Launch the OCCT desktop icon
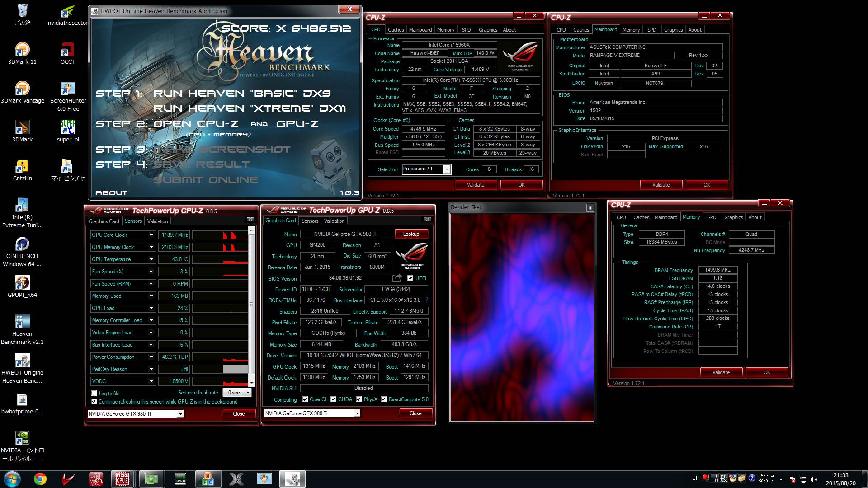Image resolution: width=868 pixels, height=488 pixels. point(68,53)
